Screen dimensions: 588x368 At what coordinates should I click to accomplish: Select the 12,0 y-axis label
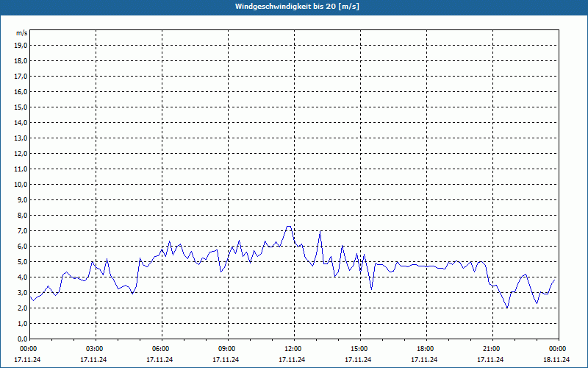point(21,153)
